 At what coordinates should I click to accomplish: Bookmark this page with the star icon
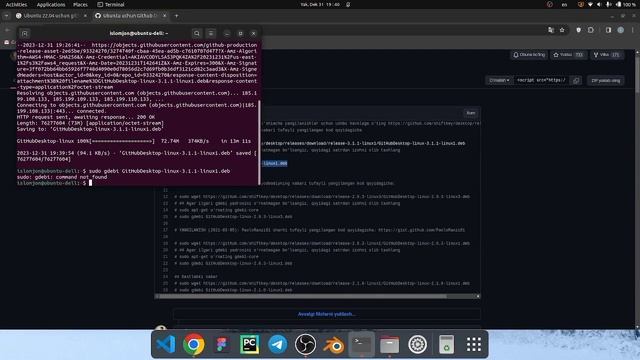click(562, 30)
